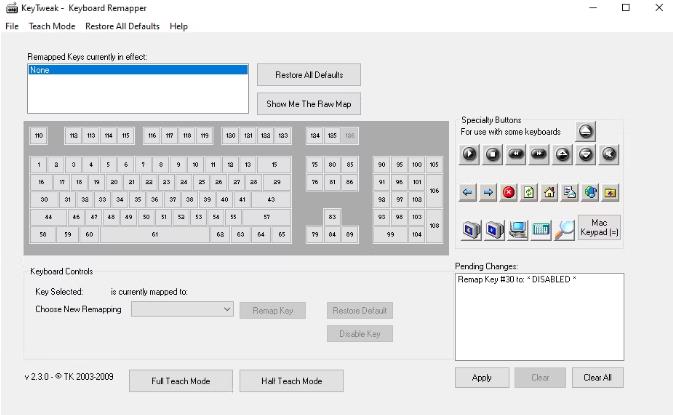Viewport: 673px width, 415px height.
Task: Select key 16 on keyboard layout
Action: [41, 182]
